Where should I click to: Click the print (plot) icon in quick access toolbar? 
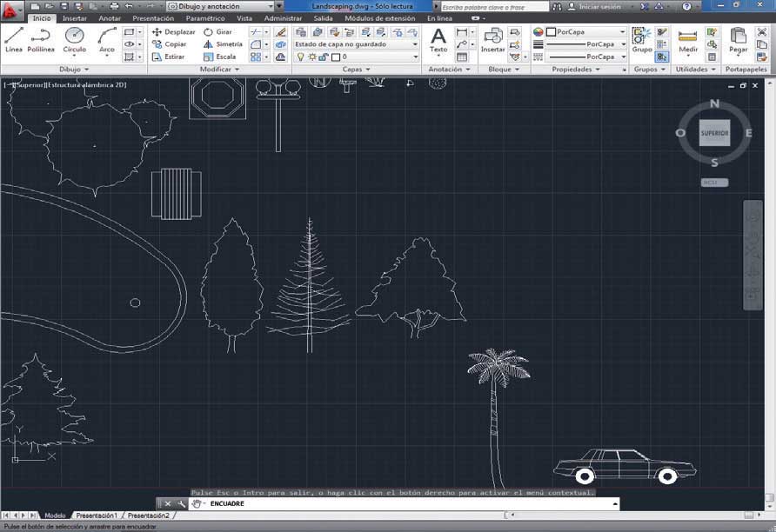pos(114,6)
